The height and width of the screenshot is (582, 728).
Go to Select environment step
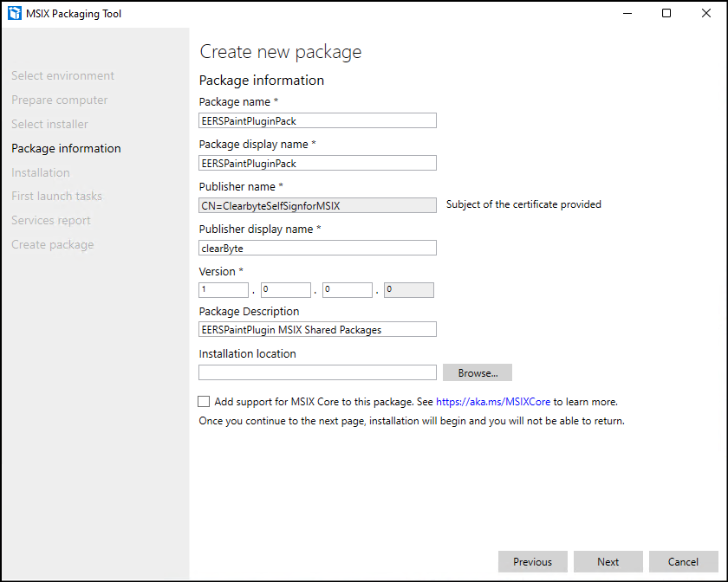pyautogui.click(x=62, y=76)
